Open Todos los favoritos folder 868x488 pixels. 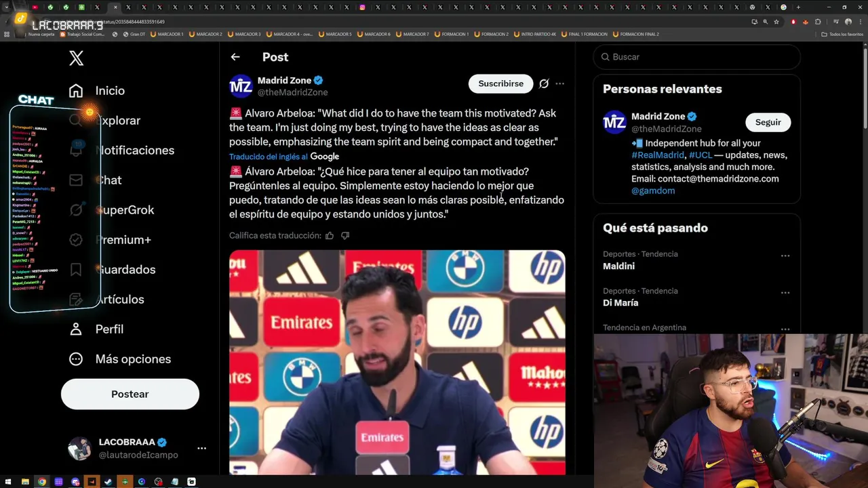pos(842,34)
